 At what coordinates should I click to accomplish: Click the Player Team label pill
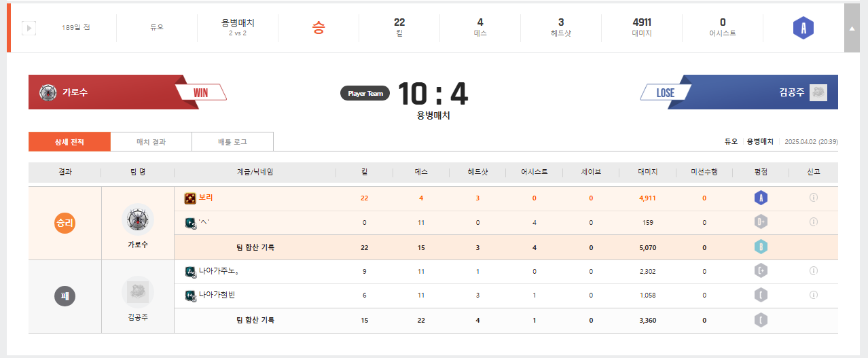(365, 94)
